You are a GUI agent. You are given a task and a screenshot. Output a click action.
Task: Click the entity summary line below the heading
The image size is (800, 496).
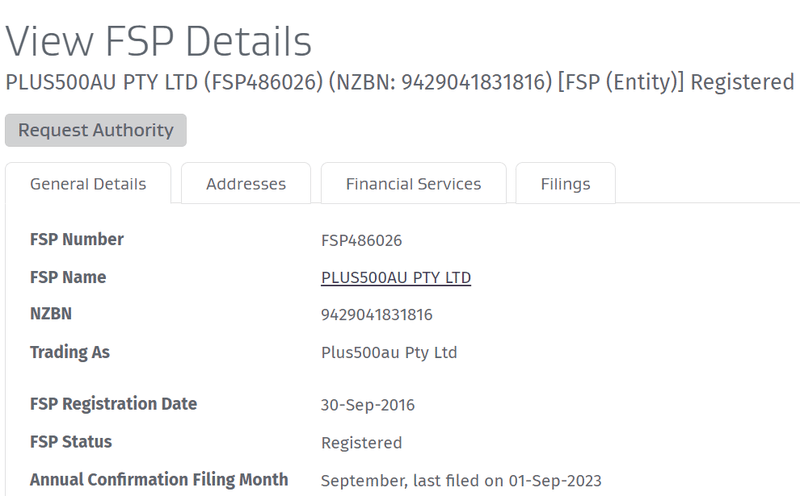pos(400,83)
